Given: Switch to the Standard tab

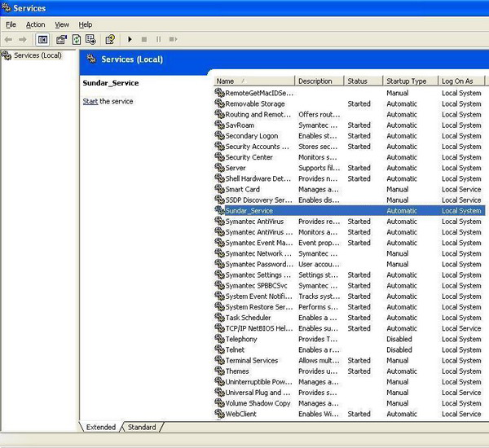Looking at the screenshot, I should tap(142, 427).
